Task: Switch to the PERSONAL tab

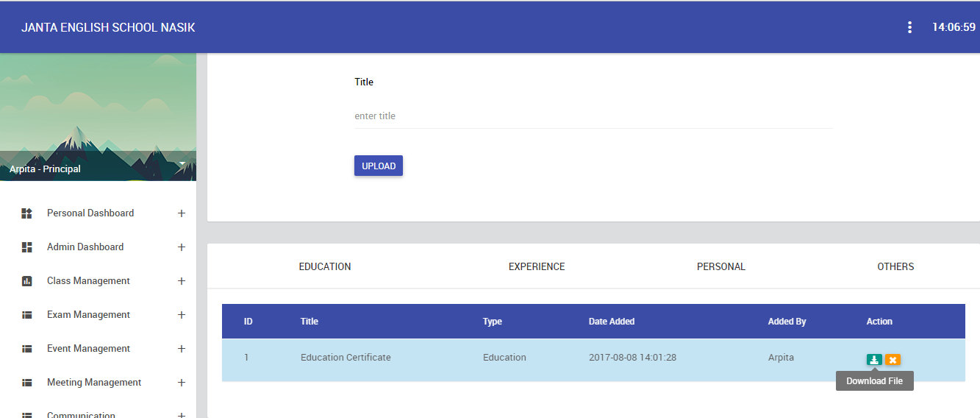Action: coord(721,266)
